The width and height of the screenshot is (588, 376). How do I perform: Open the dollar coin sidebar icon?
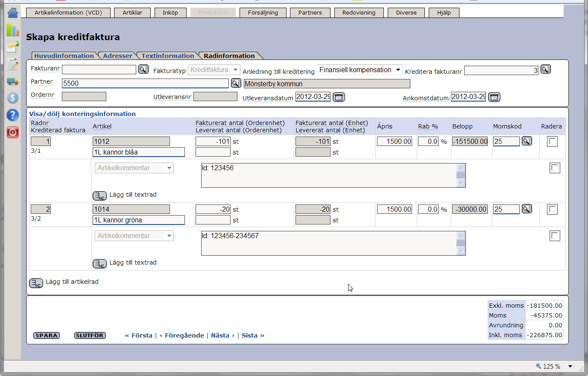(13, 98)
